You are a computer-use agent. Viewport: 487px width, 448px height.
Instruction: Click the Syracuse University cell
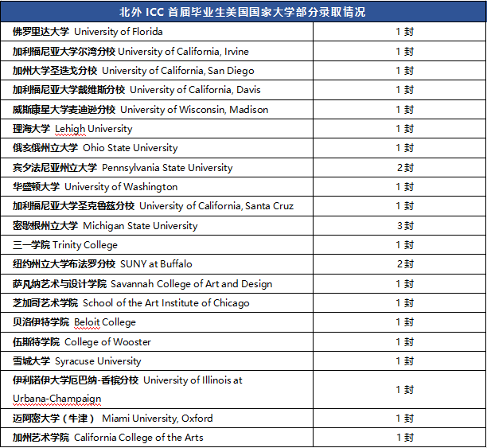(x=157, y=361)
